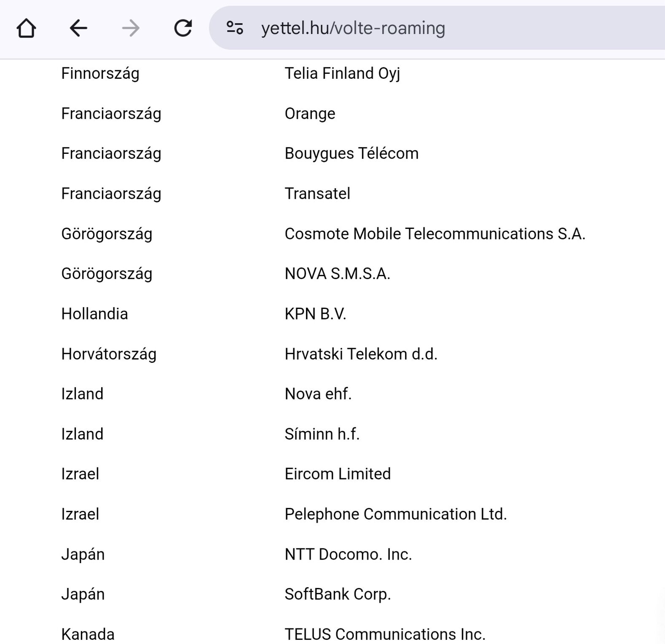Select the NOVA S.M.S.A. entry

point(338,274)
